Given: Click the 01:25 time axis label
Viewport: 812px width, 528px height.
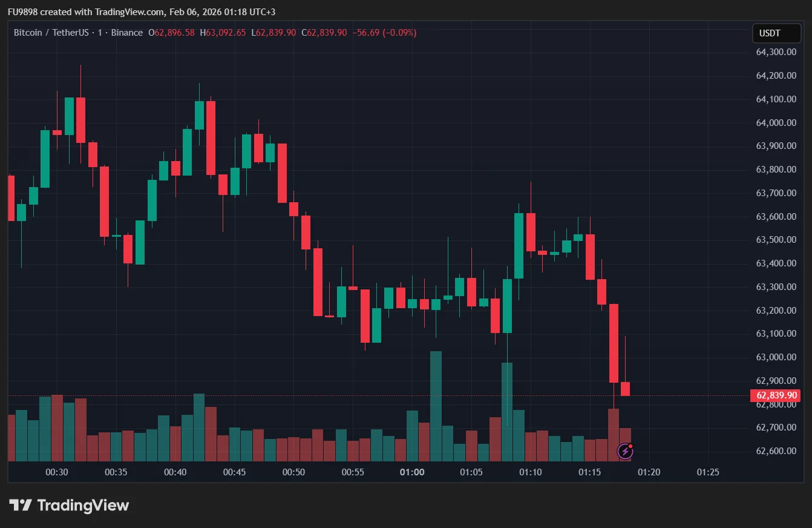Looking at the screenshot, I should tap(708, 472).
